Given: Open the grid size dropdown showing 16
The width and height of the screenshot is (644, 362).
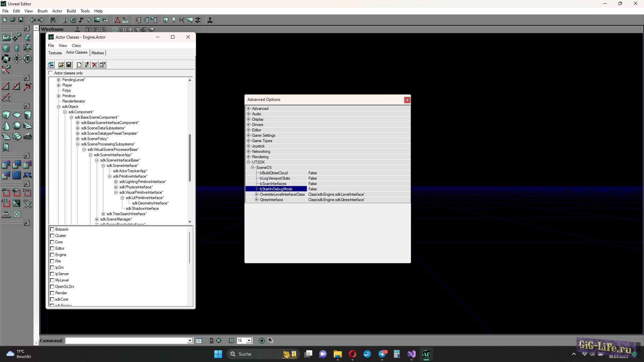Looking at the screenshot, I should point(249,341).
